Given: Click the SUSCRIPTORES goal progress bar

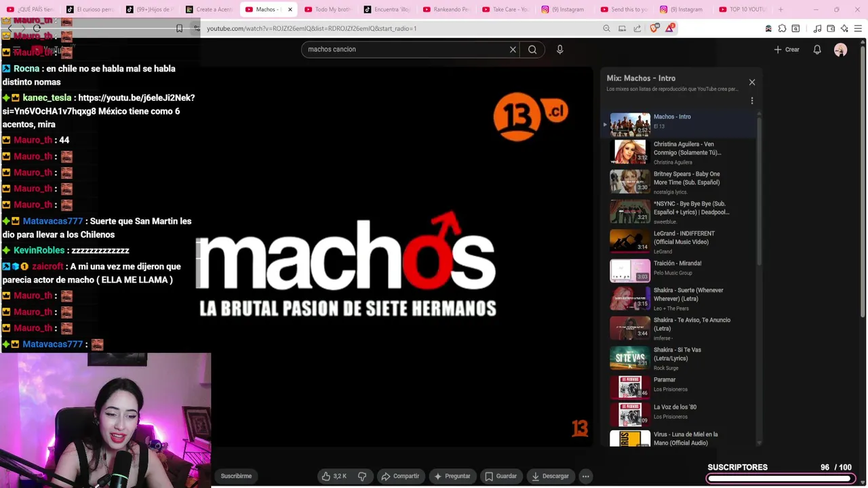Looking at the screenshot, I should tap(779, 479).
